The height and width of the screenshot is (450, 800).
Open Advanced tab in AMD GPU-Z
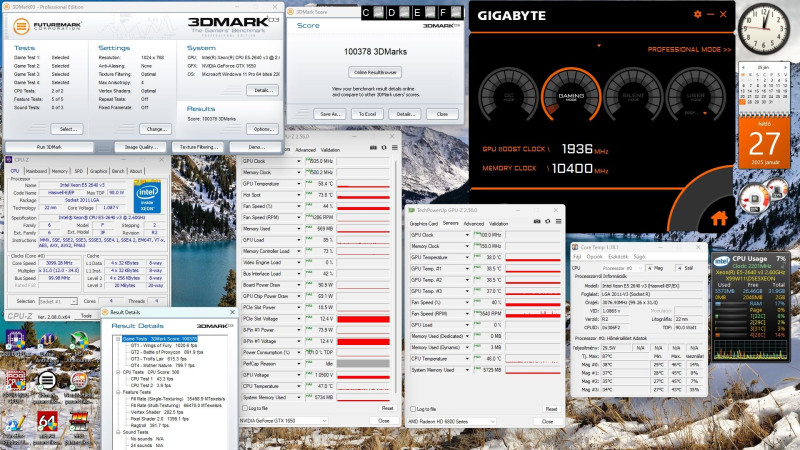[473, 223]
